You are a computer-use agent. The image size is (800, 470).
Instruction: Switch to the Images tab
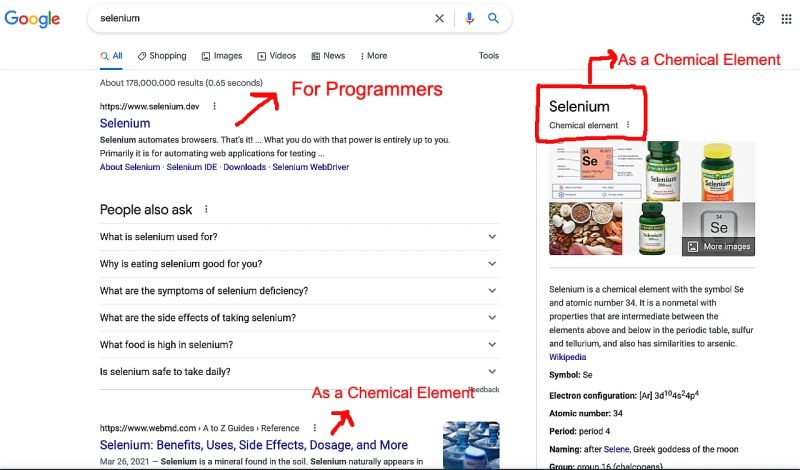pyautogui.click(x=222, y=56)
